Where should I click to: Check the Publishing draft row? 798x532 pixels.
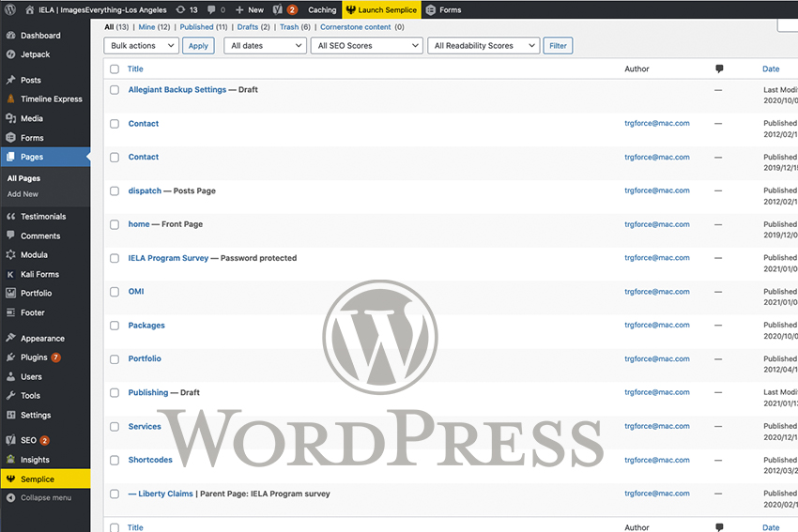pyautogui.click(x=115, y=393)
